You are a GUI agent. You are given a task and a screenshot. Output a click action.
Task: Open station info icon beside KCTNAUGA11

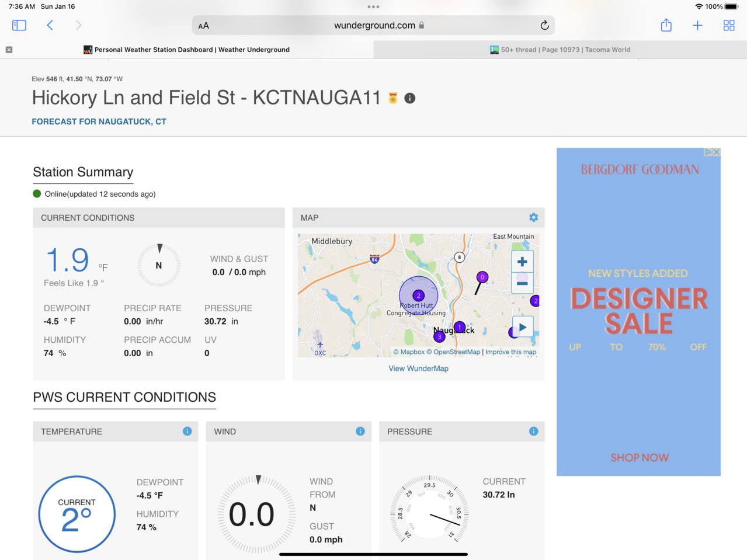410,98
